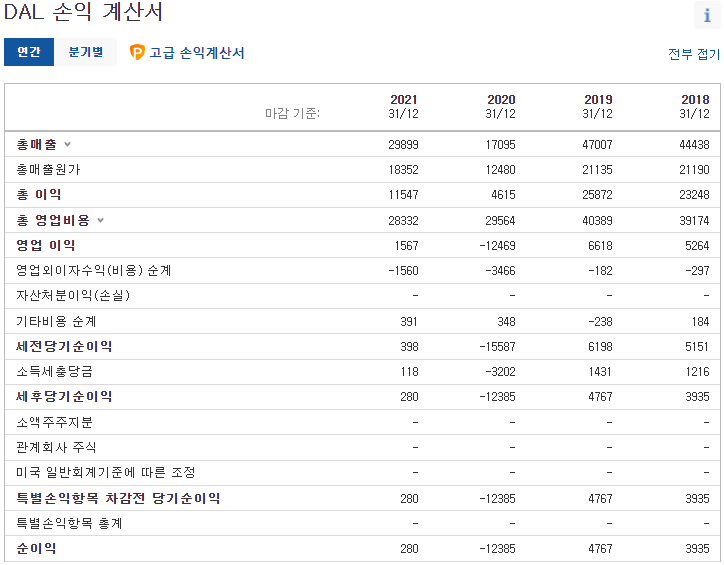Select the 소득세충당금 row label
The height and width of the screenshot is (565, 724).
[x=54, y=372]
